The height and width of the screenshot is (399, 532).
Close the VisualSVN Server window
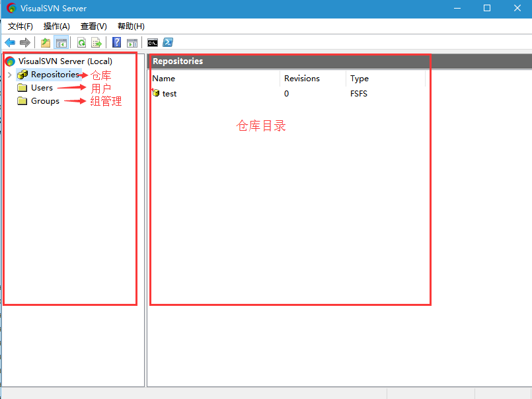click(x=517, y=8)
